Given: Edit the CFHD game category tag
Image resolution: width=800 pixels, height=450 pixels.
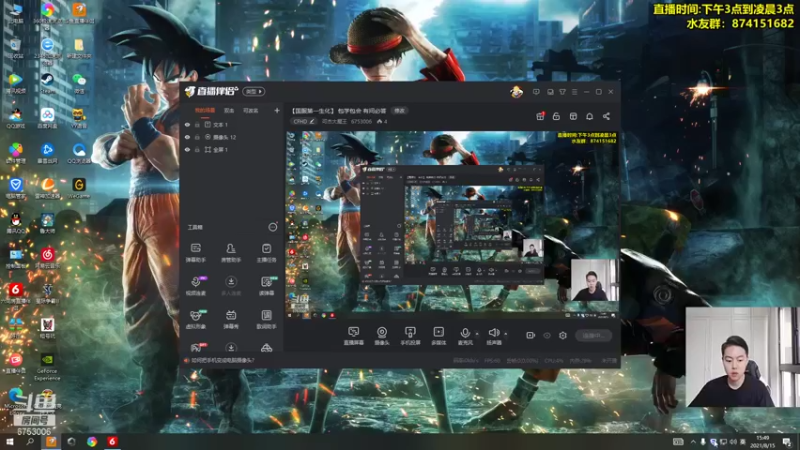Looking at the screenshot, I should click(x=304, y=121).
